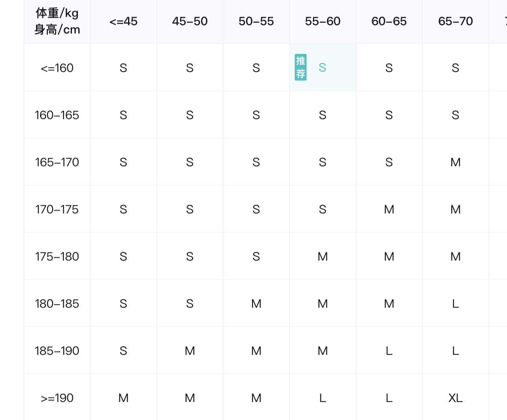
Task: Select the 180–185 height row label
Action: tap(57, 303)
